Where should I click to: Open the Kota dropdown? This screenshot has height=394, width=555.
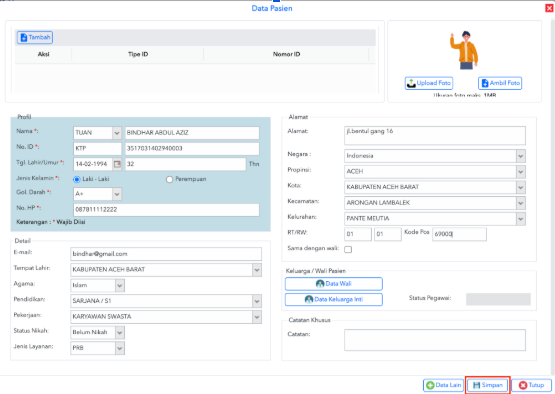coord(521,187)
